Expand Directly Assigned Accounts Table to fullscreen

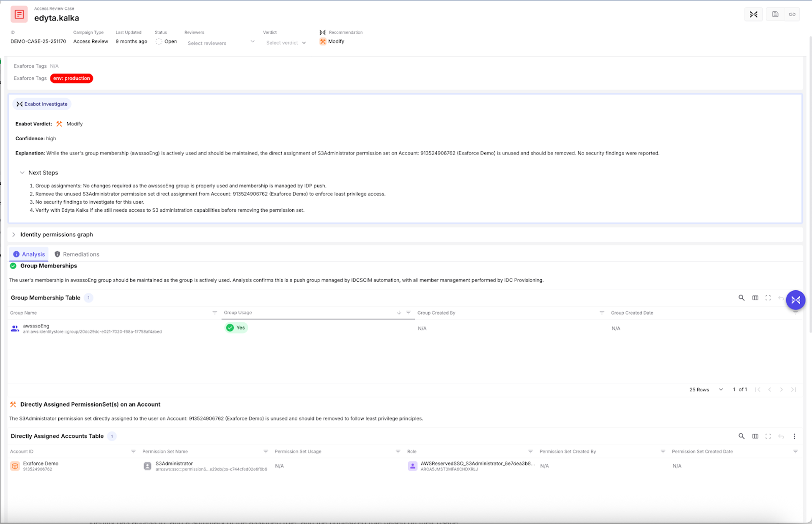point(768,436)
